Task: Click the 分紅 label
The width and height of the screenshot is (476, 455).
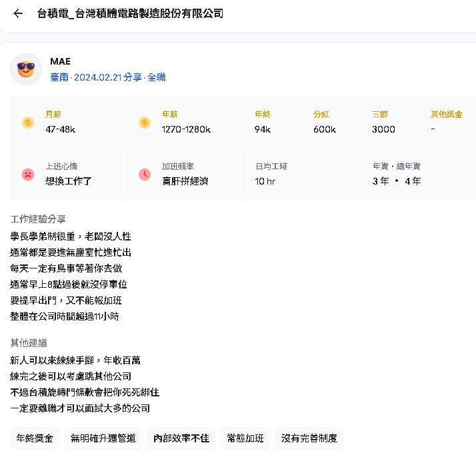Action: (x=321, y=115)
